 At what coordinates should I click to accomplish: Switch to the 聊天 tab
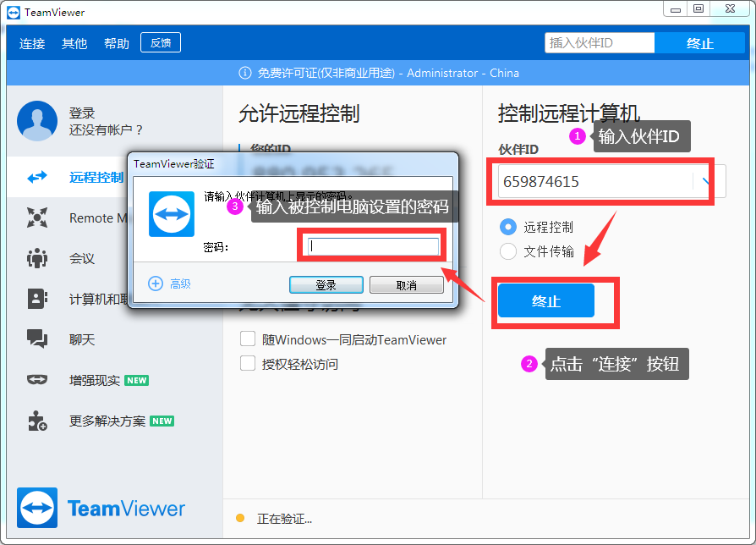click(x=82, y=339)
